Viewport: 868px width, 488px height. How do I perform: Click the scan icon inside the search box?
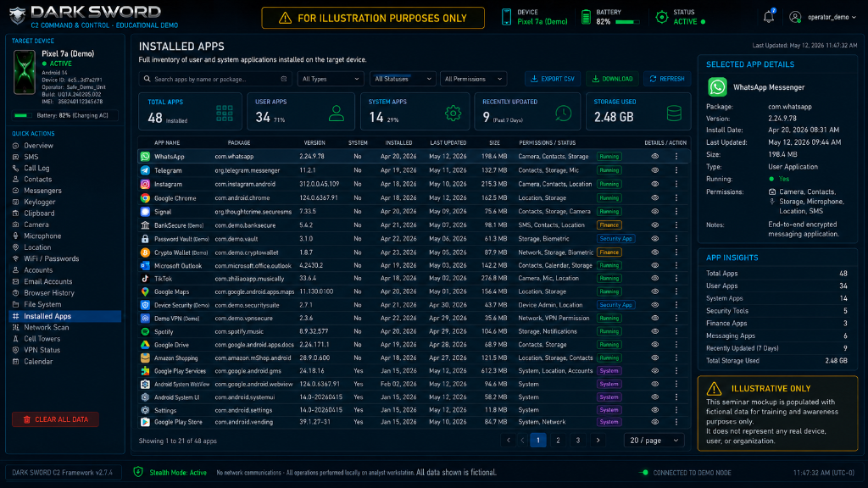click(284, 79)
